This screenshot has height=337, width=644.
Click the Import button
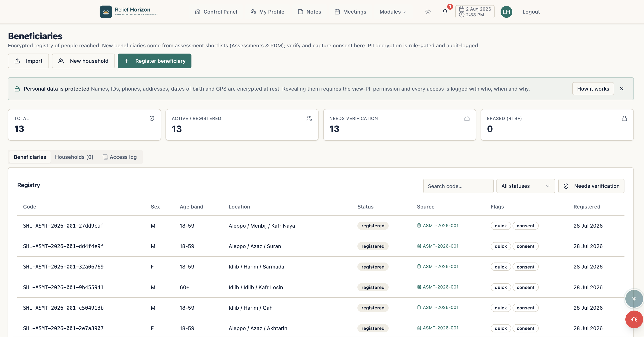click(28, 61)
